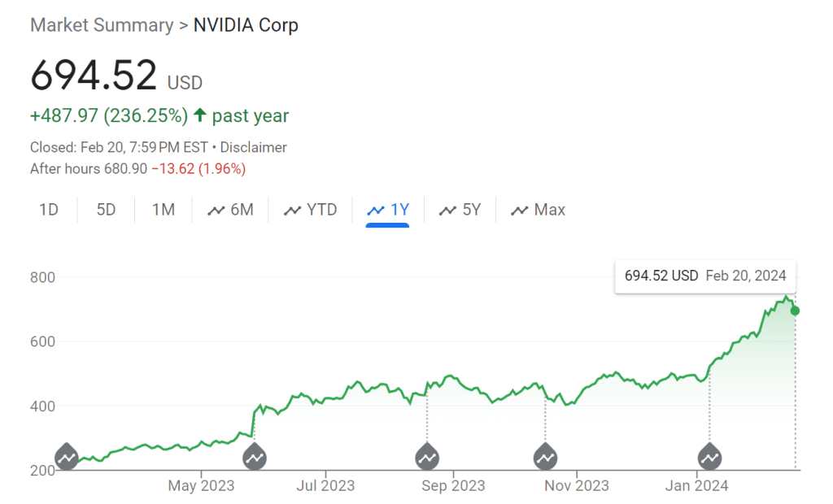
Task: Click the green upward arrow past year
Action: (x=199, y=115)
